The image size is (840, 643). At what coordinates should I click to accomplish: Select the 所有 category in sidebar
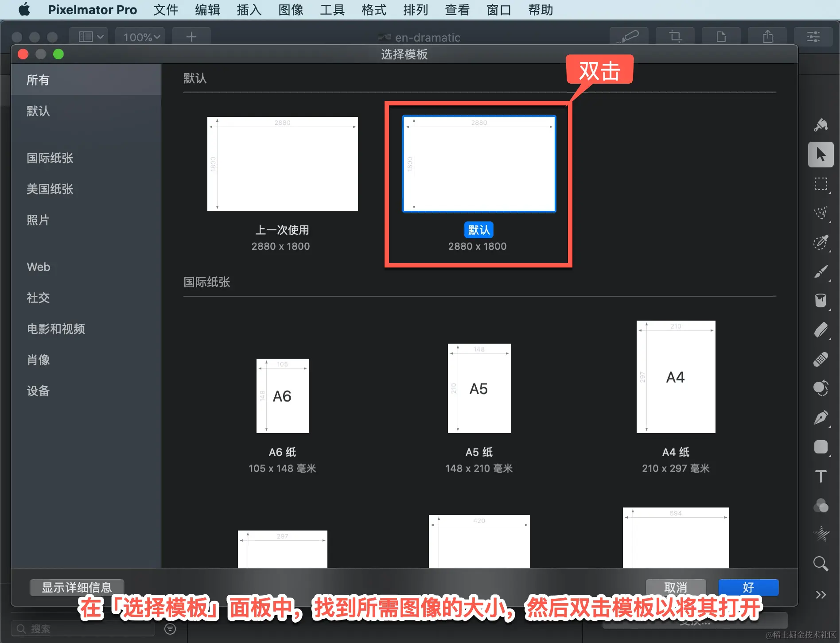(86, 80)
